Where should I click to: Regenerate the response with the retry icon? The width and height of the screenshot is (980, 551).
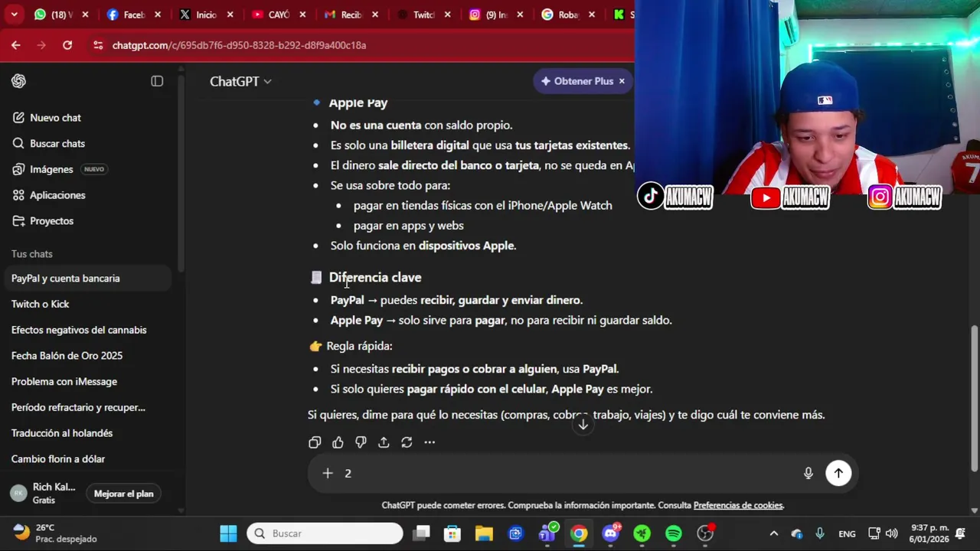[x=407, y=442]
